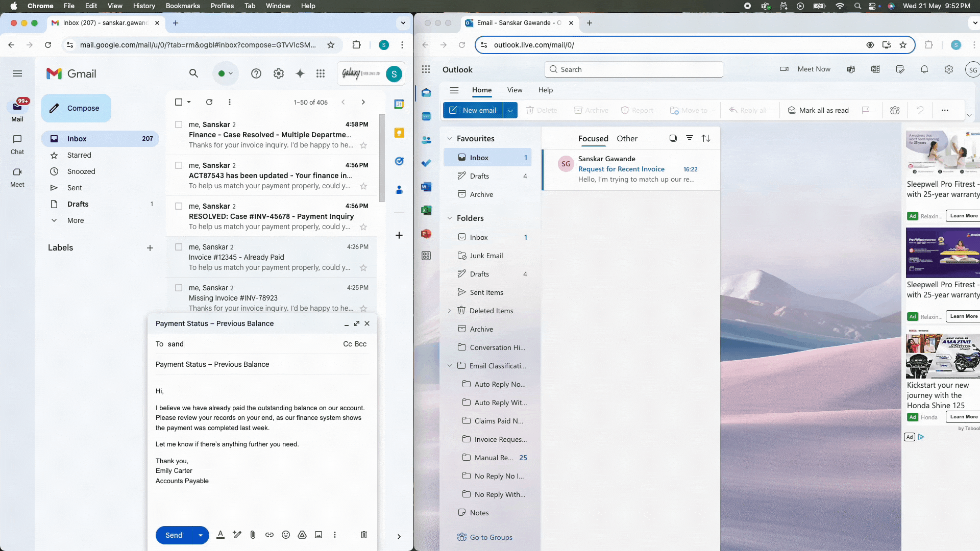980x551 pixels.
Task: Switch to Outlook View tab
Action: click(x=514, y=90)
